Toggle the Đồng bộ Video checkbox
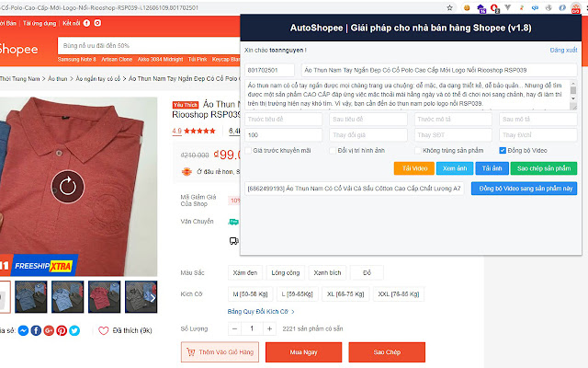This screenshot has height=368, width=588. click(503, 151)
